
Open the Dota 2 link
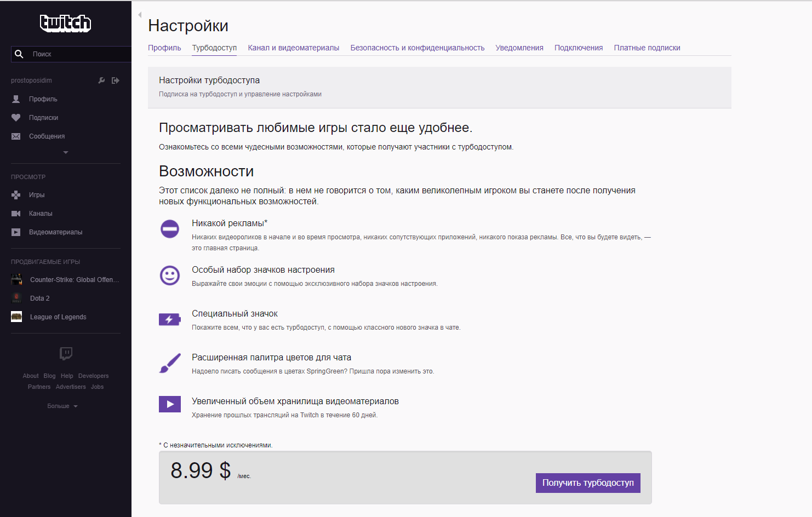click(x=39, y=298)
